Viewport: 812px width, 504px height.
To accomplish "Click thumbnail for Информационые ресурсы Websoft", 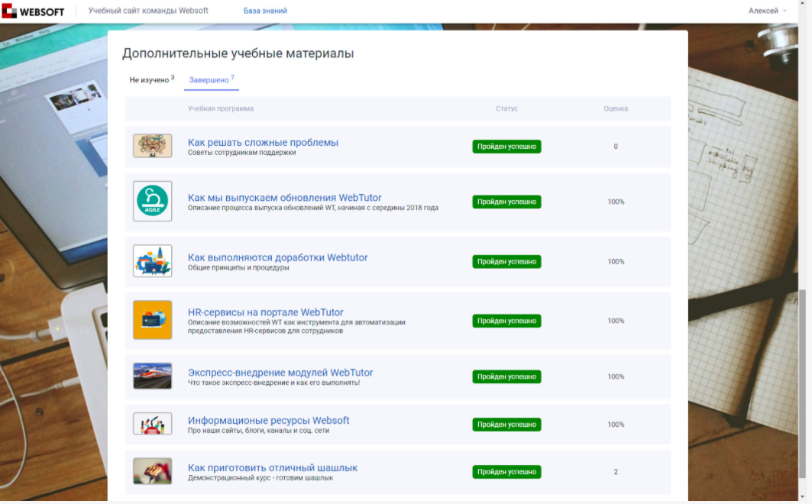I will pyautogui.click(x=152, y=424).
